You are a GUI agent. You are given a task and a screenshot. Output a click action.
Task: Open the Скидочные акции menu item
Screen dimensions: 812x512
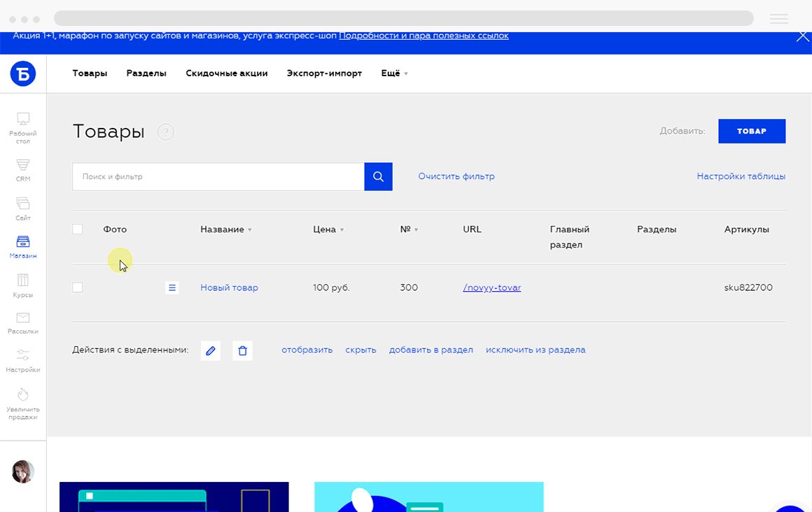coord(227,73)
